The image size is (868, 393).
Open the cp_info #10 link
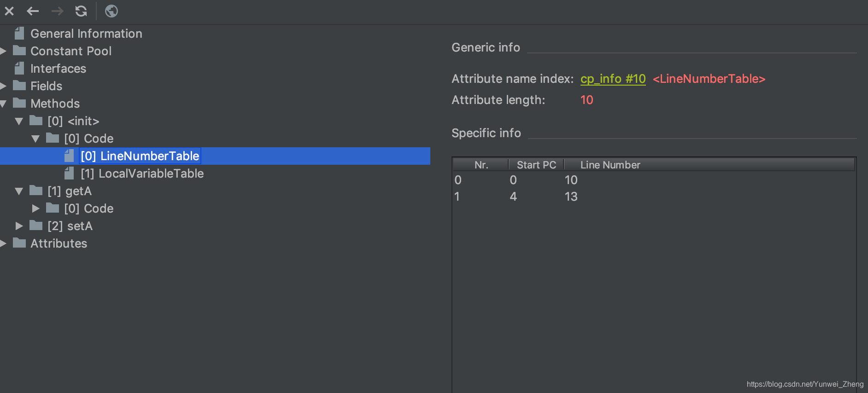tap(613, 79)
